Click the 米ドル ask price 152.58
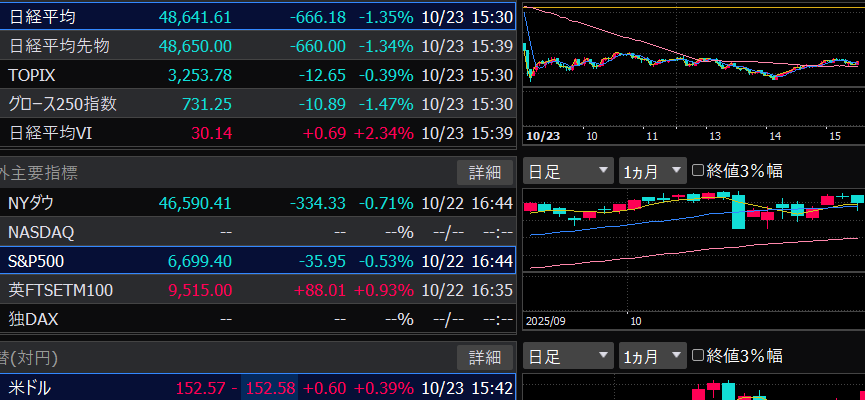The height and width of the screenshot is (400, 865). click(x=268, y=387)
